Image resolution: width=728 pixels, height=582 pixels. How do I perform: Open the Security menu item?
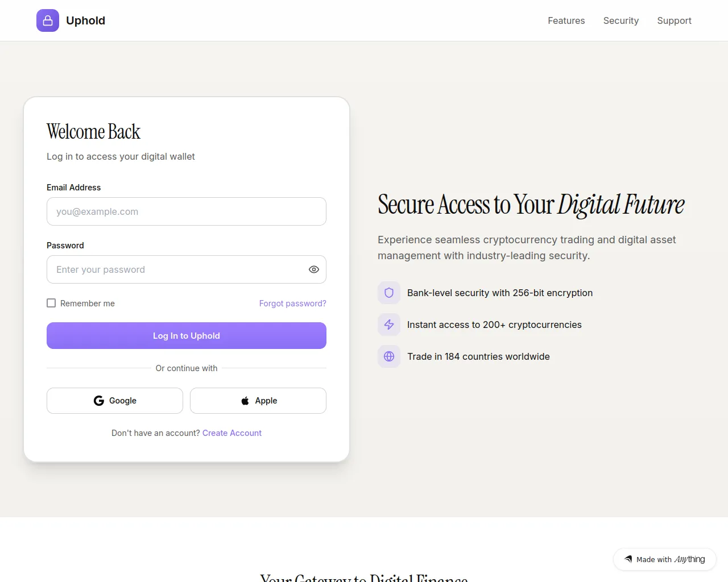coord(621,20)
